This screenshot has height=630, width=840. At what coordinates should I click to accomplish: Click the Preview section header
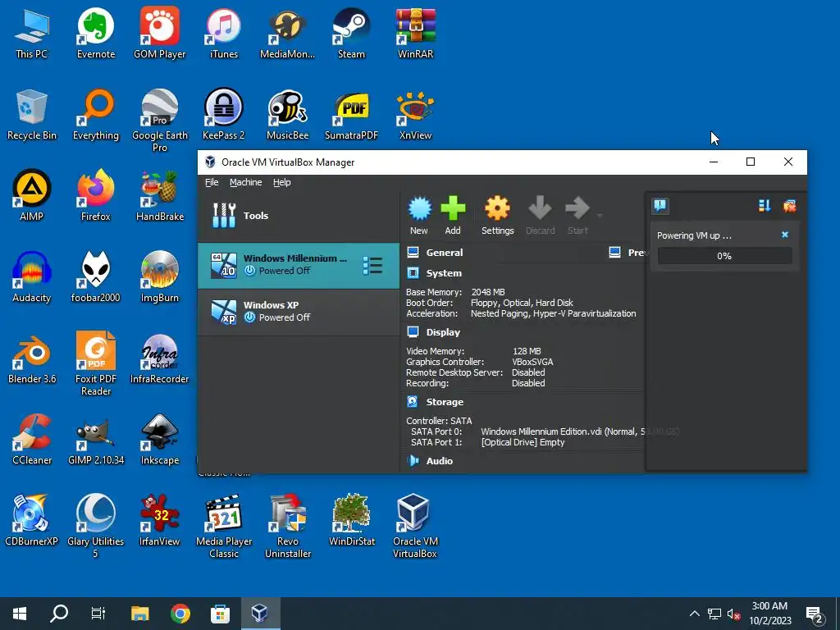coord(637,253)
